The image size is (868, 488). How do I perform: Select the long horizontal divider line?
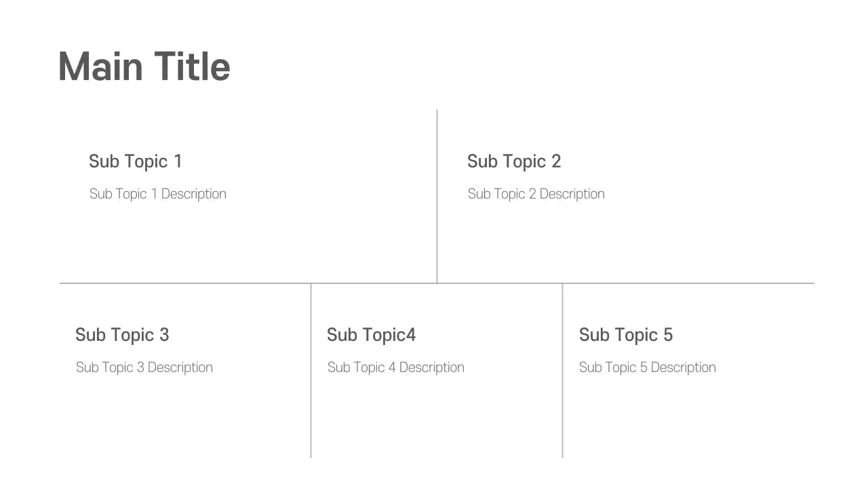(x=203, y=283)
